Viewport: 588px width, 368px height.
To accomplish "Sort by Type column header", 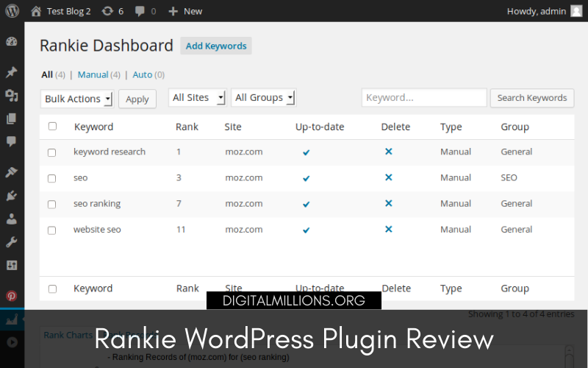I will tap(451, 127).
